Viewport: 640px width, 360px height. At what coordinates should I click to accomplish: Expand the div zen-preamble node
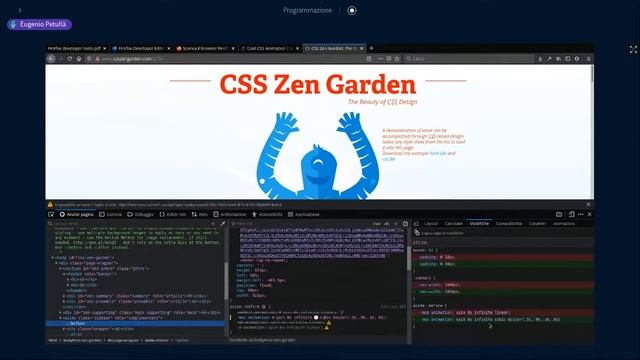pos(64,301)
